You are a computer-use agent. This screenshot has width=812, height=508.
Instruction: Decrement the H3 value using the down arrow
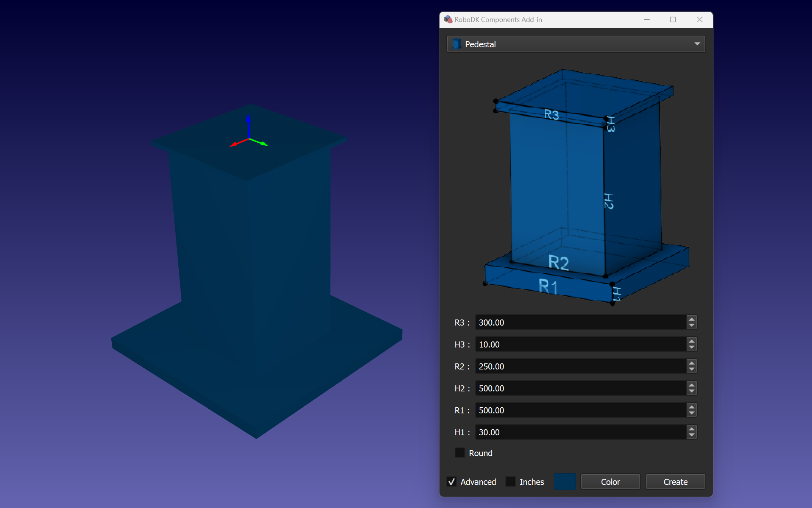691,347
